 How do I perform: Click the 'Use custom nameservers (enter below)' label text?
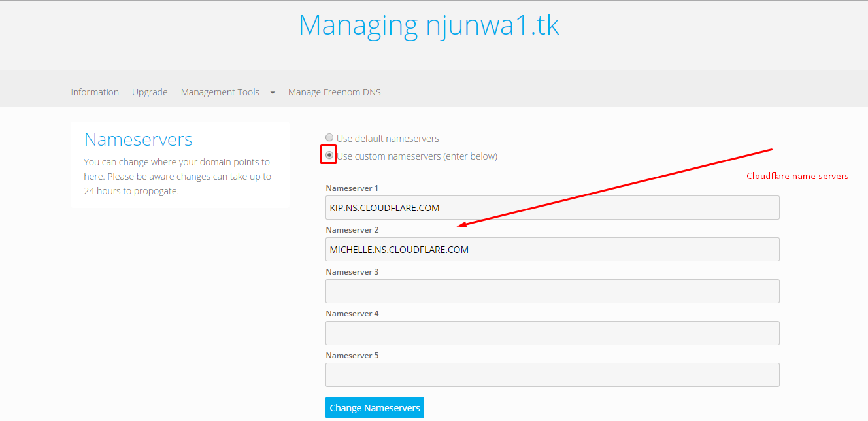(x=416, y=156)
